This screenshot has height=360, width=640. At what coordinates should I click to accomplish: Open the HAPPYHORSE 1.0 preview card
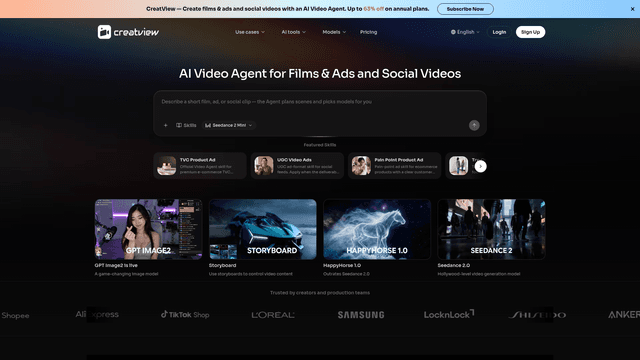pos(377,229)
